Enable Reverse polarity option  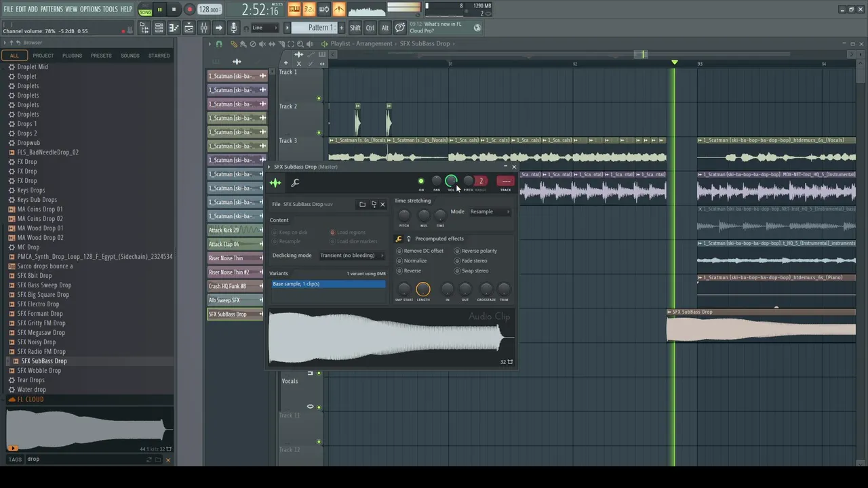coord(475,251)
